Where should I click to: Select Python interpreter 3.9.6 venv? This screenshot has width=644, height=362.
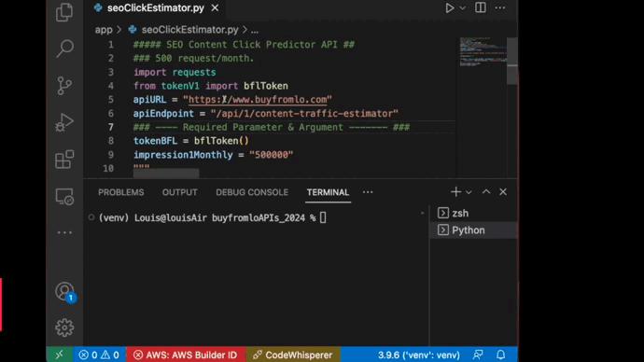coord(419,355)
